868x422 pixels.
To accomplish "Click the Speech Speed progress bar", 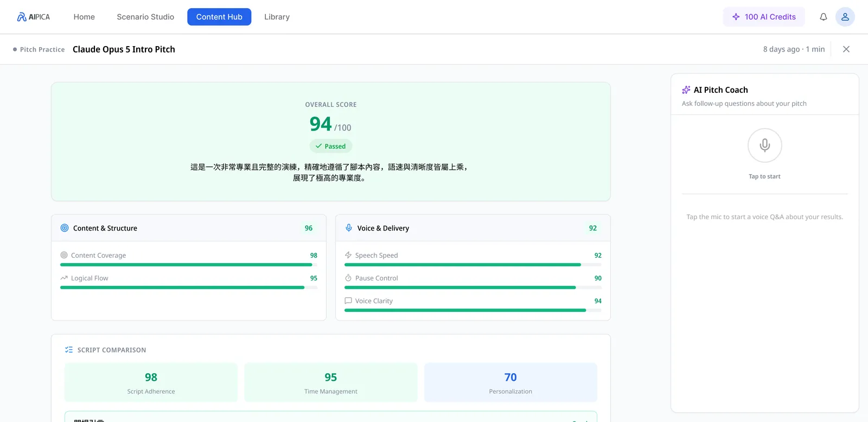I will tap(473, 265).
